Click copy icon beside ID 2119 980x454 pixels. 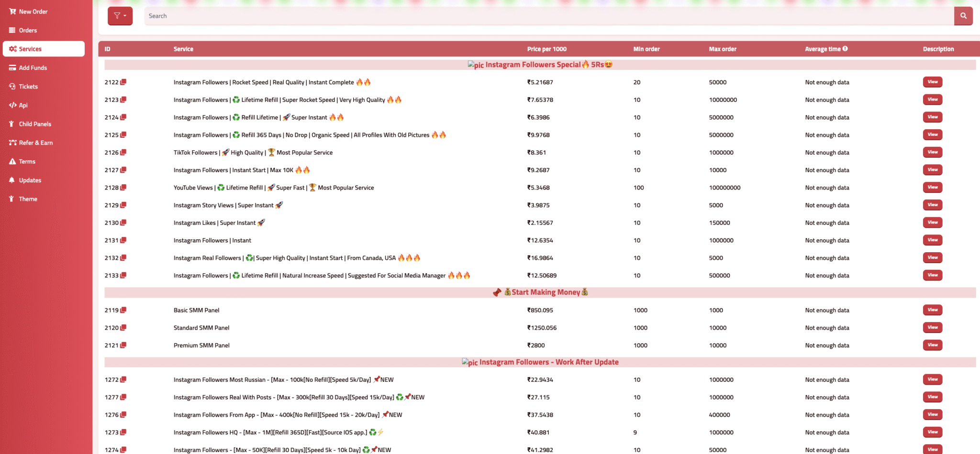pyautogui.click(x=123, y=310)
